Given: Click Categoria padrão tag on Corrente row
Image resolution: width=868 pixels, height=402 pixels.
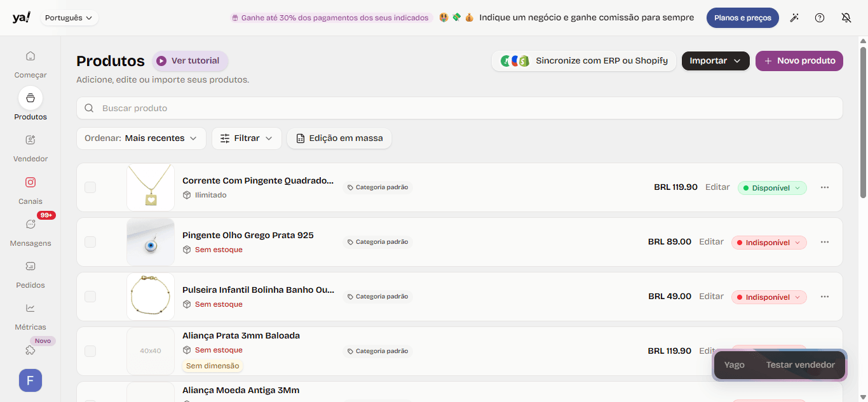Looking at the screenshot, I should [378, 187].
